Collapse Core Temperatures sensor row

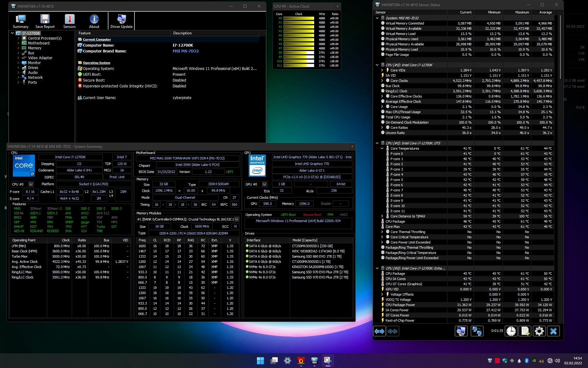382,148
